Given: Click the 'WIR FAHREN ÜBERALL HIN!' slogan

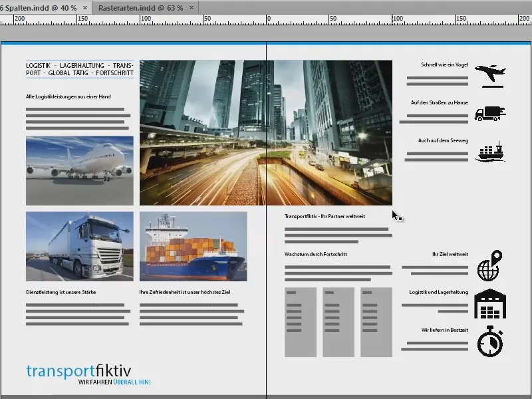Looking at the screenshot, I should pyautogui.click(x=114, y=382).
